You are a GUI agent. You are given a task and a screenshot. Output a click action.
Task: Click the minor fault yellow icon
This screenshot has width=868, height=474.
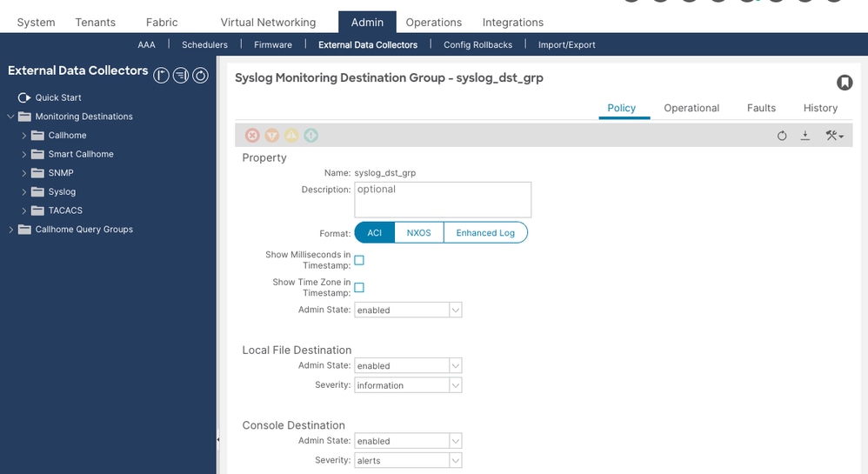pos(291,135)
